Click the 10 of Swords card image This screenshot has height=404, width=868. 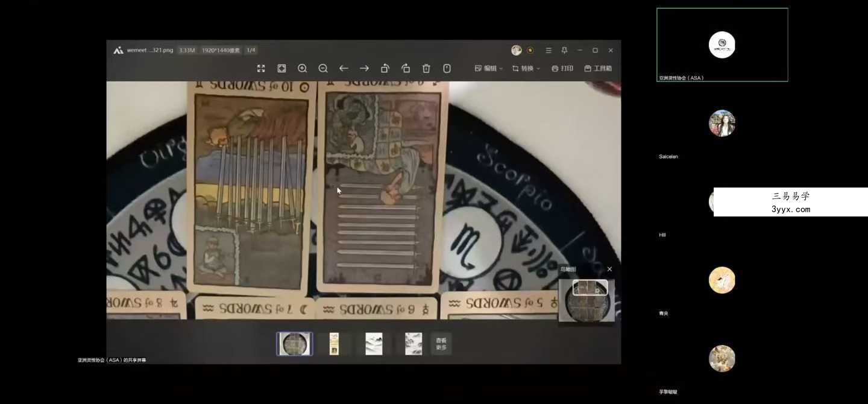(x=251, y=187)
